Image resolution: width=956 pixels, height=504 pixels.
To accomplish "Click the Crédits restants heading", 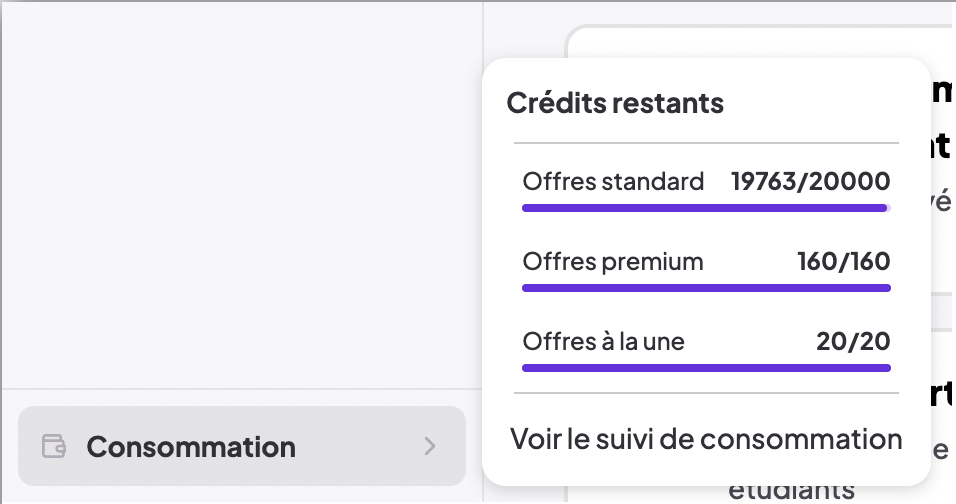I will [615, 102].
